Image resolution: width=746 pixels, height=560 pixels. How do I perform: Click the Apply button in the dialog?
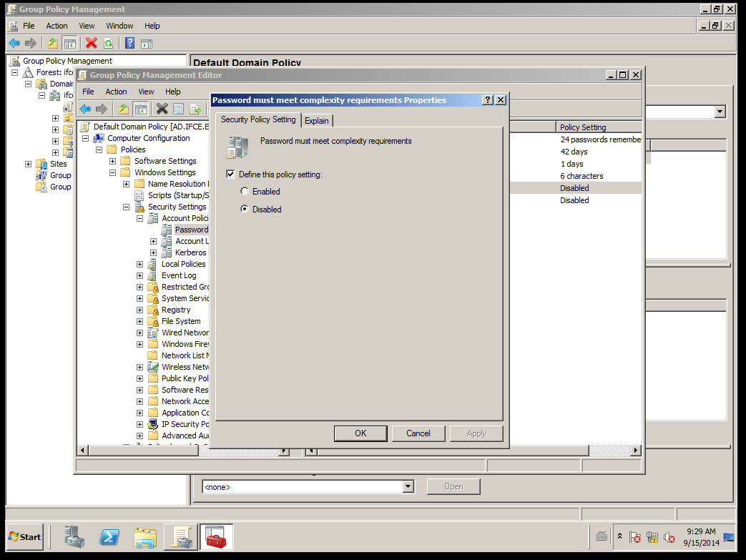point(476,433)
